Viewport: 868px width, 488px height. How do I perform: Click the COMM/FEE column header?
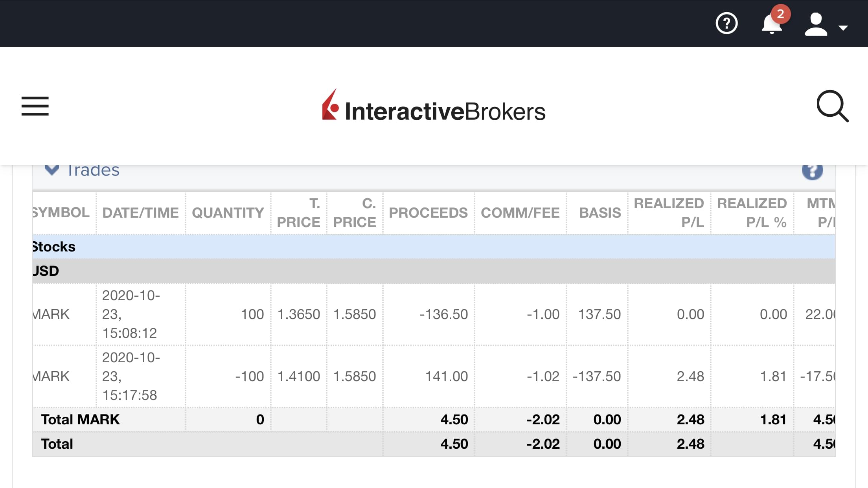point(520,213)
